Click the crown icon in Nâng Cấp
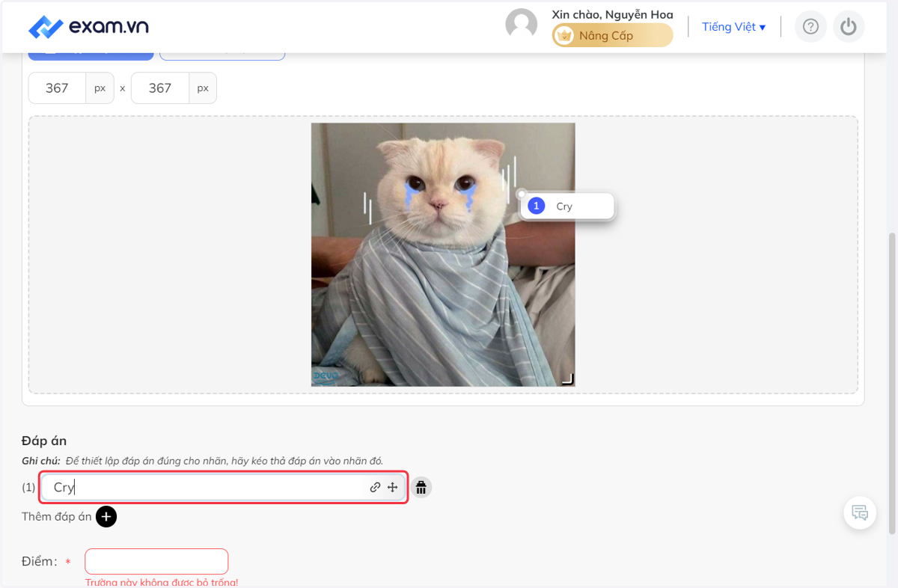 (x=564, y=35)
